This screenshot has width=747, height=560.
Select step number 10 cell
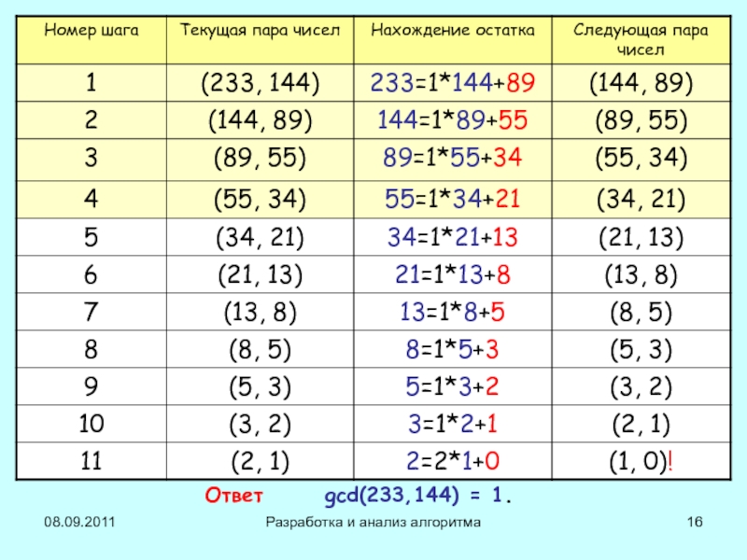point(92,424)
